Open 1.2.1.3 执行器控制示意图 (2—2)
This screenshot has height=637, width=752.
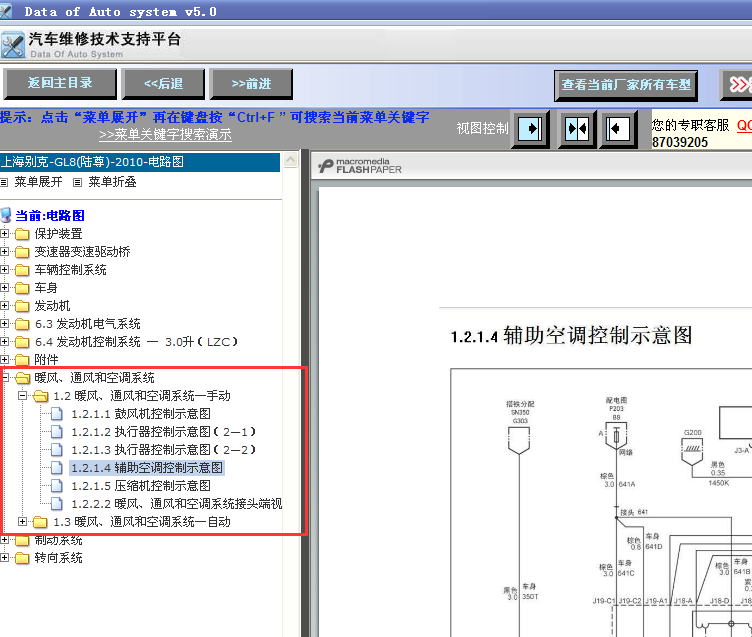tap(164, 450)
